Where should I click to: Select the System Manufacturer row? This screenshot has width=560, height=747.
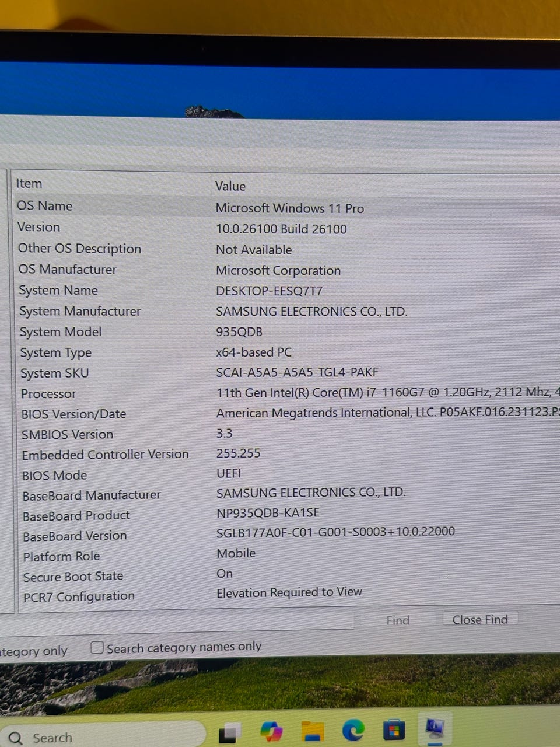(287, 311)
